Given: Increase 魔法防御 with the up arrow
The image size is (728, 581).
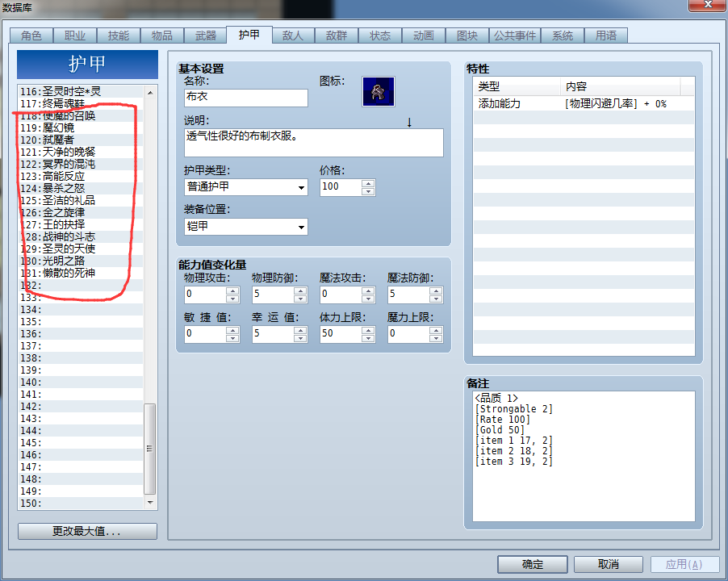Looking at the screenshot, I should pos(436,290).
